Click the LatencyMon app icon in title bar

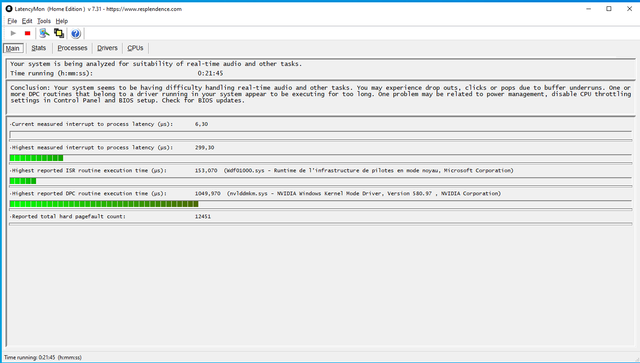click(x=9, y=9)
